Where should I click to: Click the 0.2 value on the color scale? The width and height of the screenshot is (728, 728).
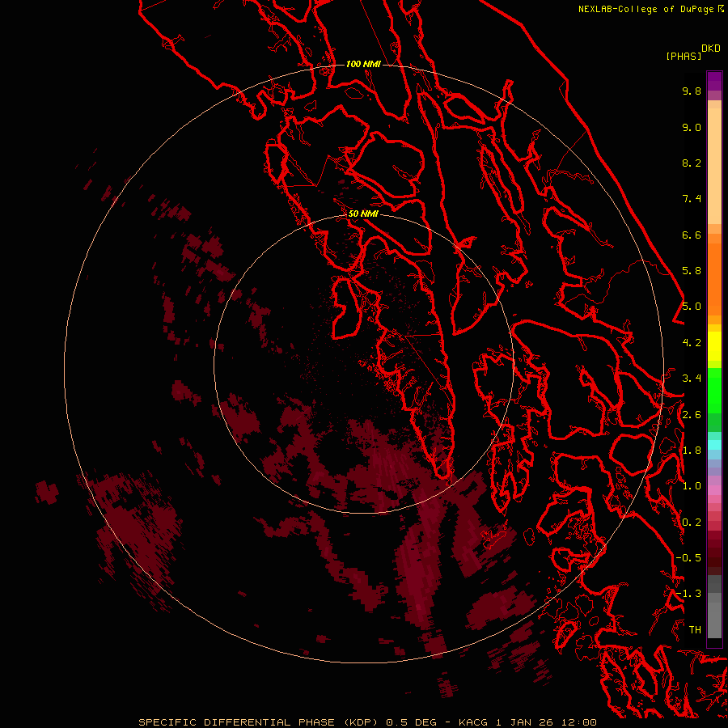click(692, 523)
